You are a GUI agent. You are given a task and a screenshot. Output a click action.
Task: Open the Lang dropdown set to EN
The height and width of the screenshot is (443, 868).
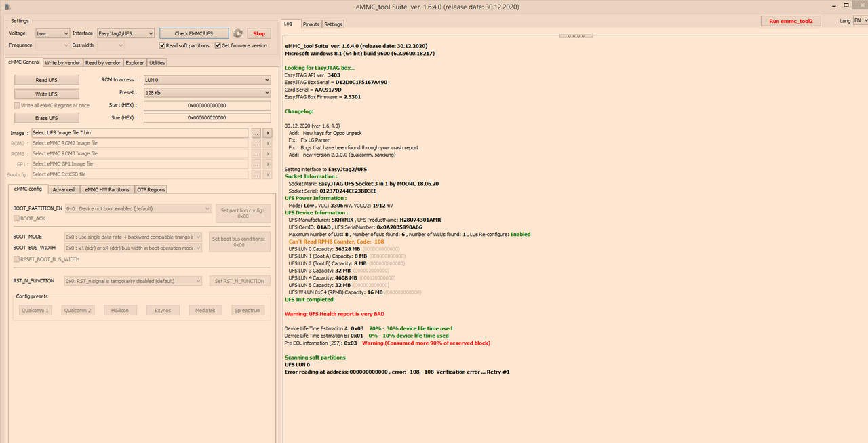(x=859, y=21)
